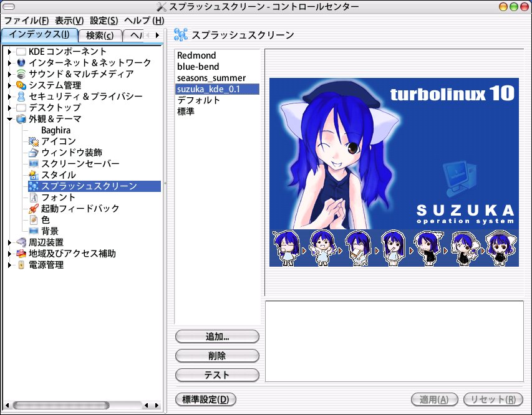Expand the 地域及びアクセス補助 category
532x415 pixels.
pos(9,254)
